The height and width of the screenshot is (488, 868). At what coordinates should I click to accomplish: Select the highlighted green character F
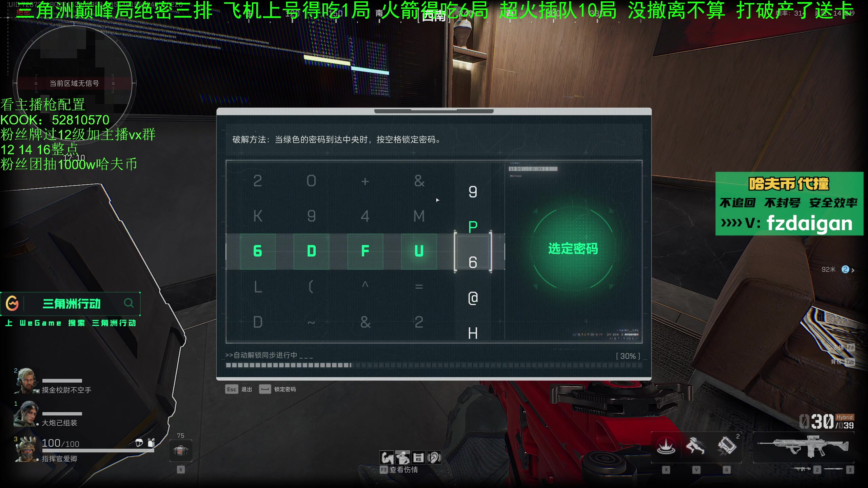click(x=364, y=251)
